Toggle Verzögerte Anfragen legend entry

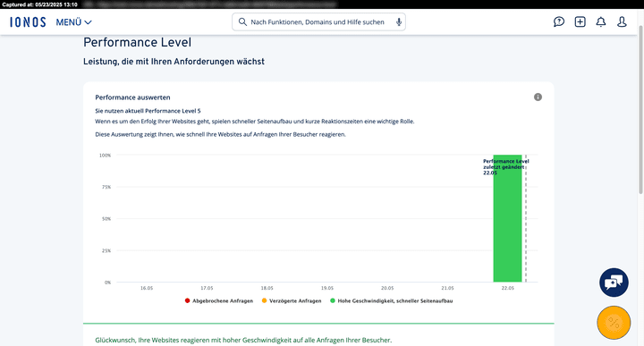pos(292,301)
